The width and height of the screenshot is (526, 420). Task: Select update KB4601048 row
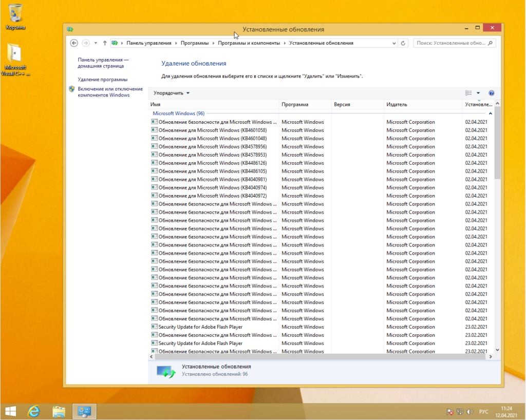[x=321, y=139]
